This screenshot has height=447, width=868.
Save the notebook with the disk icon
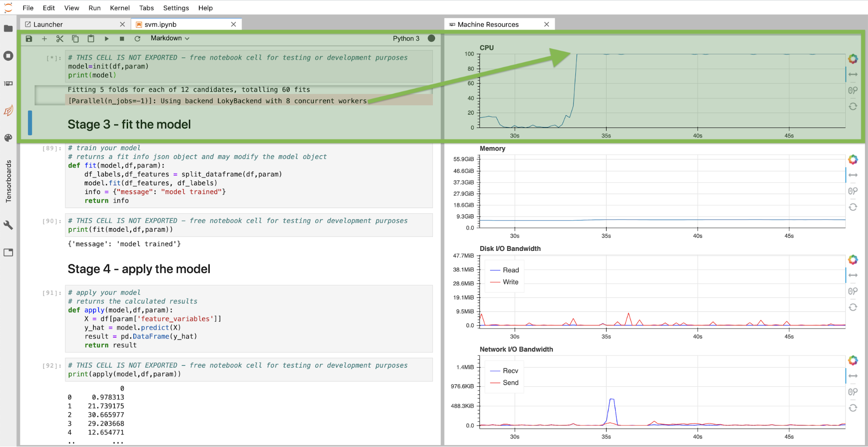click(x=29, y=39)
